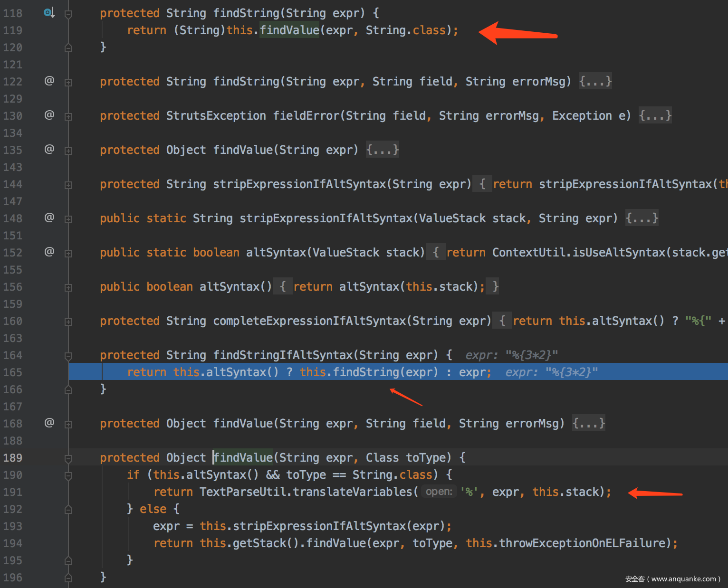This screenshot has height=588, width=728.
Task: Click line number 119 in the gutter
Action: 12,30
